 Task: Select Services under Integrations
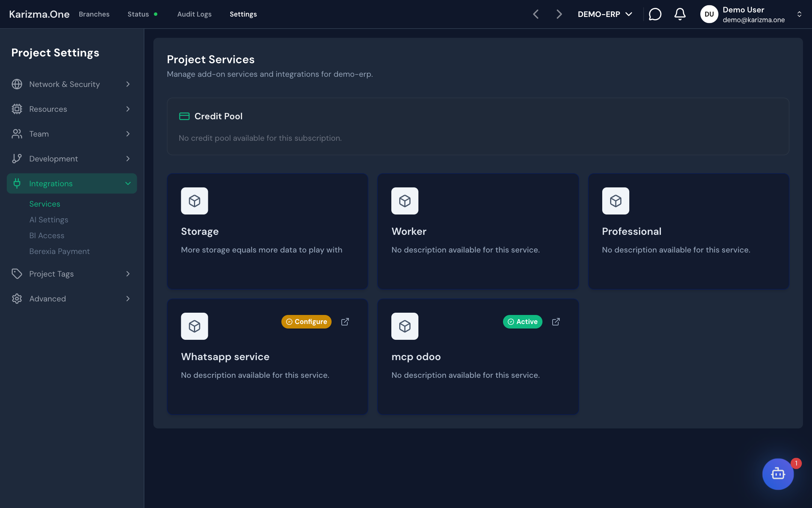coord(45,204)
